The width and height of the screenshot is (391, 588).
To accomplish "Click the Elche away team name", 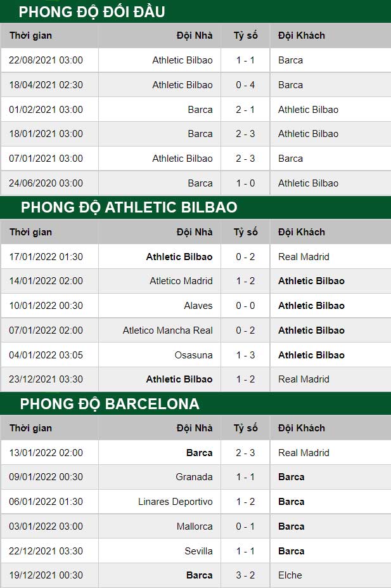I will (290, 575).
